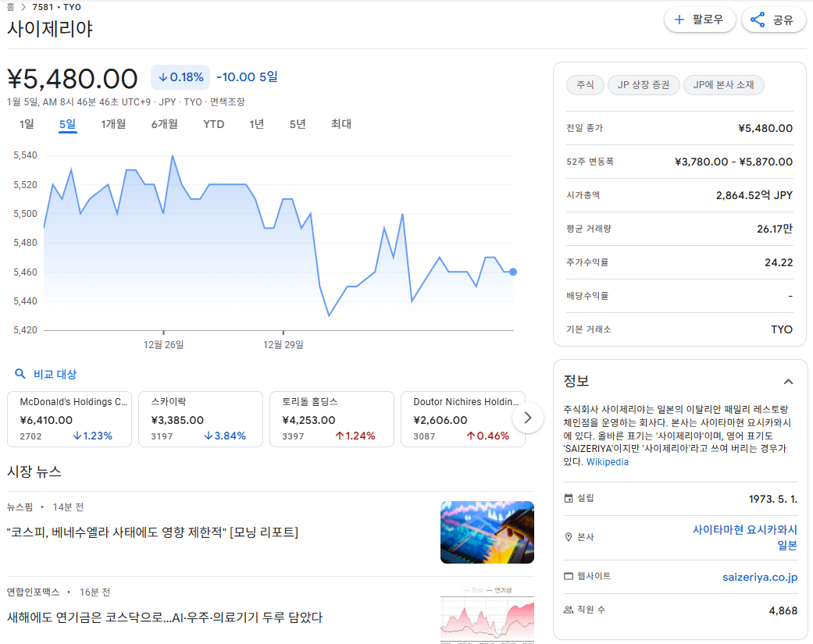Click the 7581 · TYO ticker breadcrumb
This screenshot has height=644, width=813.
click(x=56, y=7)
